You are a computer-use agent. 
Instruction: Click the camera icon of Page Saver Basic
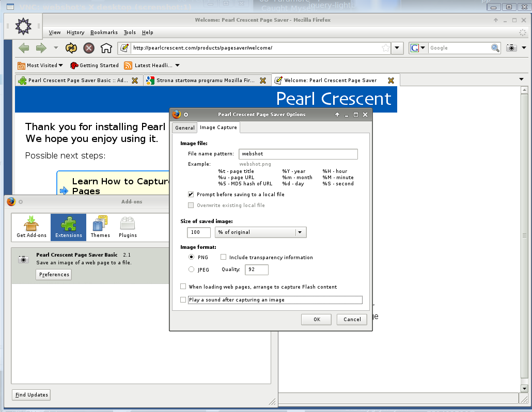(23, 259)
